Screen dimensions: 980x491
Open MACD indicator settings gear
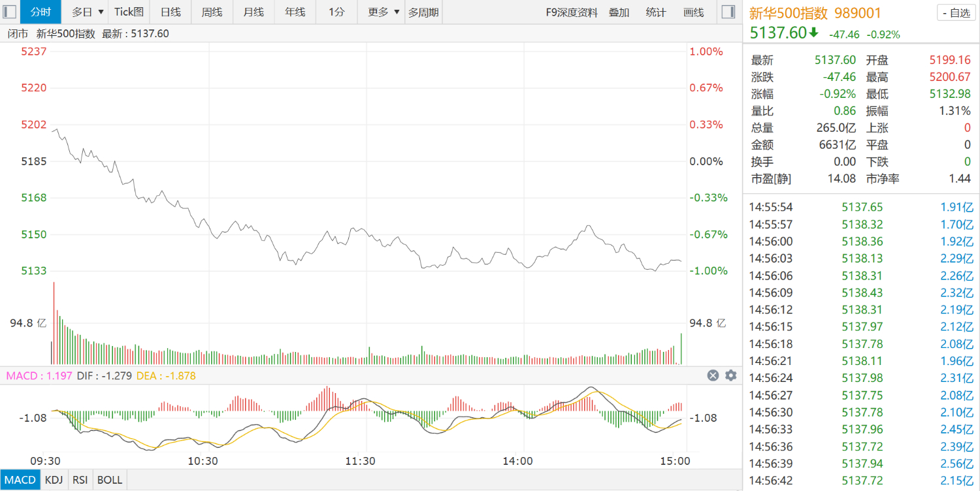point(730,375)
